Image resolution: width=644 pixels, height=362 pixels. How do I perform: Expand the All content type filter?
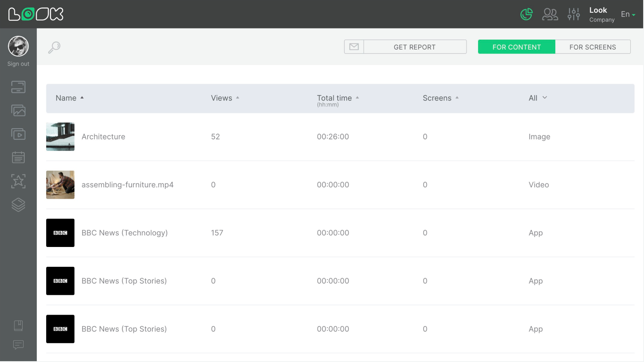click(x=537, y=98)
